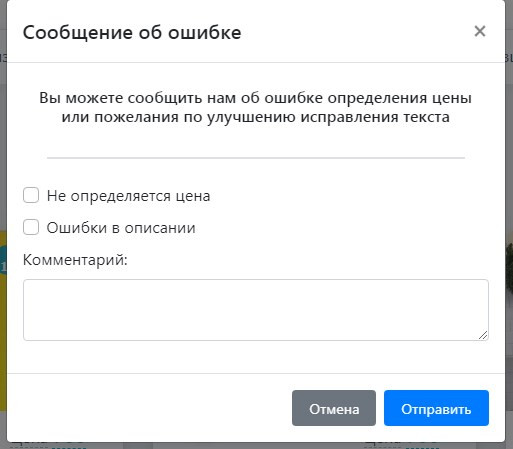This screenshot has width=513, height=449.
Task: Cancel with the "Отмена" button
Action: point(334,408)
